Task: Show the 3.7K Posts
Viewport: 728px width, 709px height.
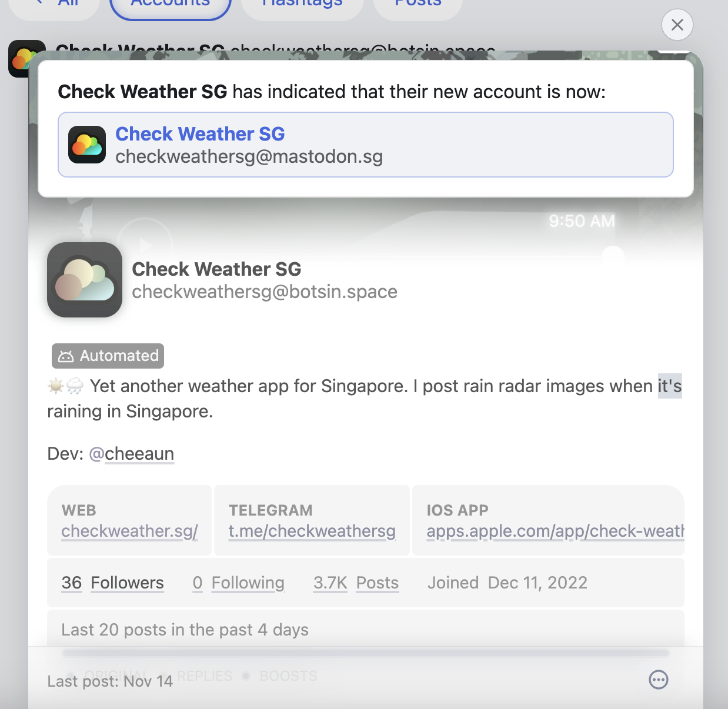Action: [x=356, y=583]
